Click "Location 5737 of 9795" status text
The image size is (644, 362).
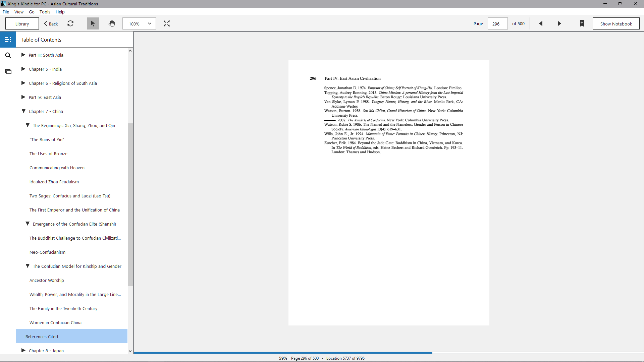point(345,358)
